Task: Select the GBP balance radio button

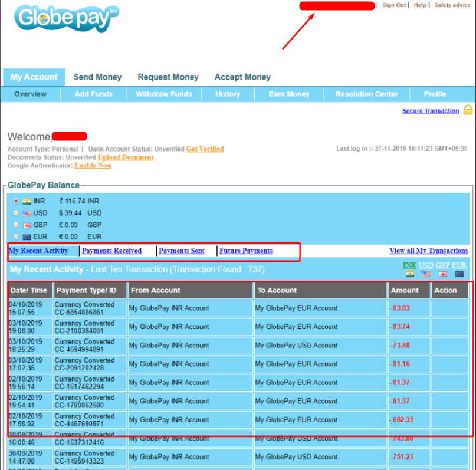Action: pyautogui.click(x=16, y=225)
